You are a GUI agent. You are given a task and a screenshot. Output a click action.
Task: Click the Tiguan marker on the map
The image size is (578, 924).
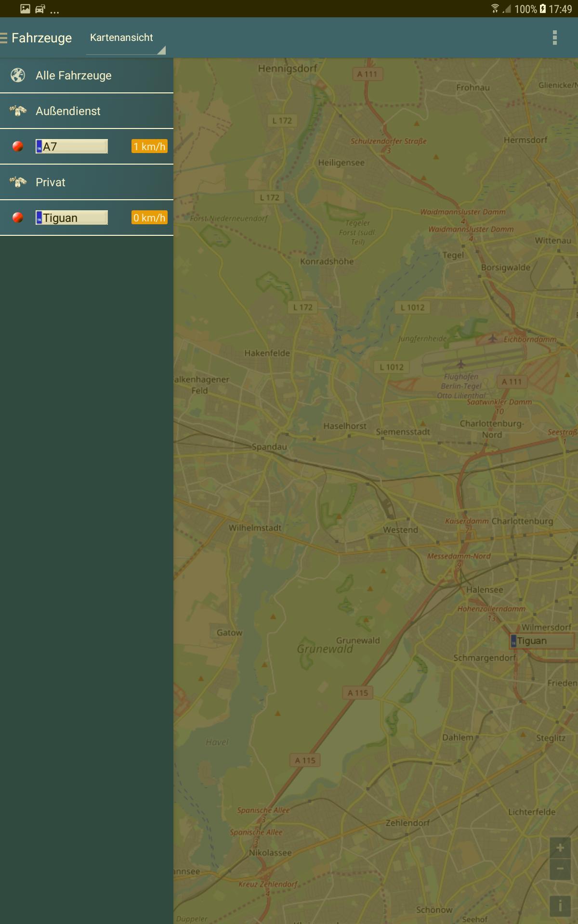coord(541,641)
